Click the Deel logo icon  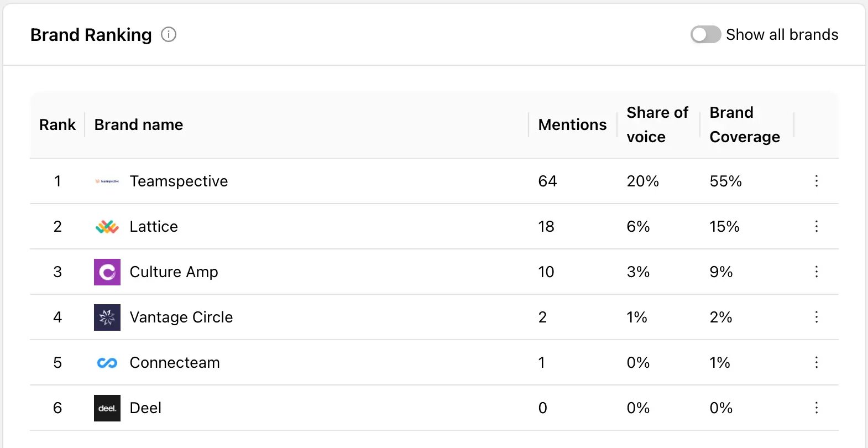pos(107,408)
